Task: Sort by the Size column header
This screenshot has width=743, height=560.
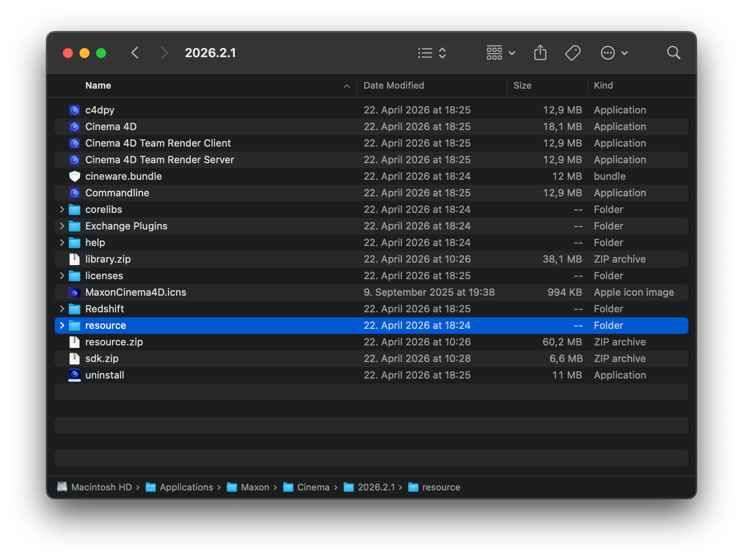Action: pyautogui.click(x=522, y=86)
